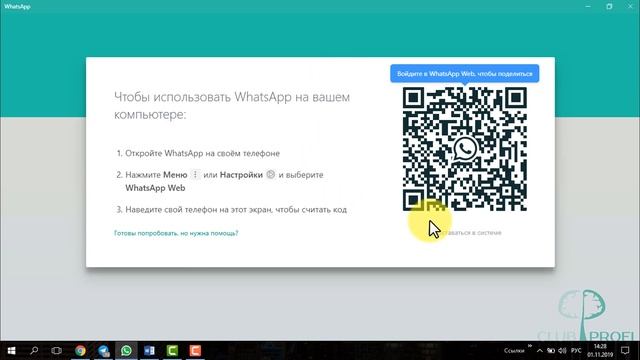This screenshot has width=640, height=360.
Task: Open the volume control tray icon
Action: pyautogui.click(x=562, y=351)
